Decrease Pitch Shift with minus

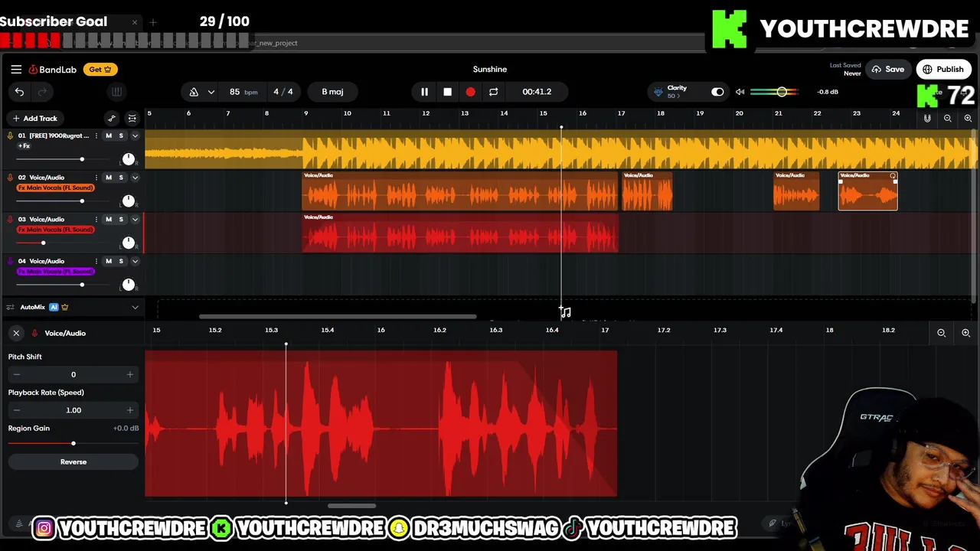tap(17, 375)
